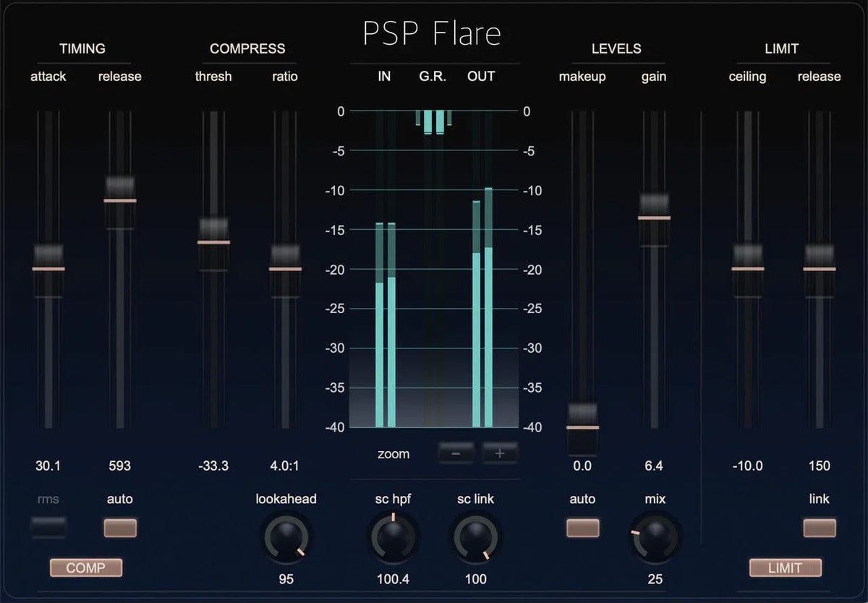
Task: Turn the sc hpf knob
Action: (x=393, y=539)
